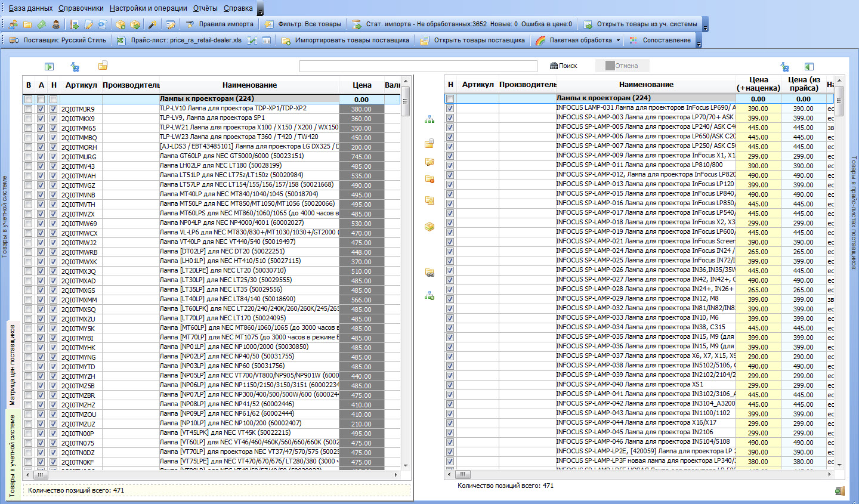Click the document with pencil toolbar icon

click(88, 24)
